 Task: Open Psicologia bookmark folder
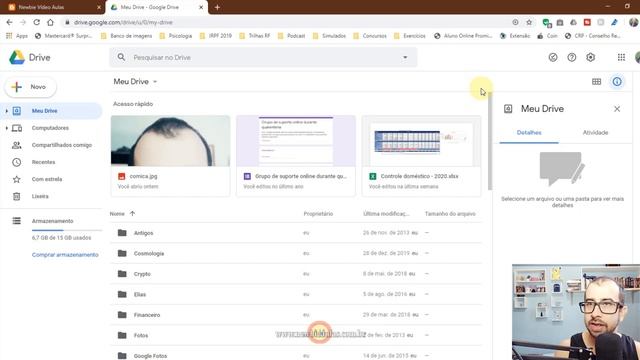pos(176,36)
